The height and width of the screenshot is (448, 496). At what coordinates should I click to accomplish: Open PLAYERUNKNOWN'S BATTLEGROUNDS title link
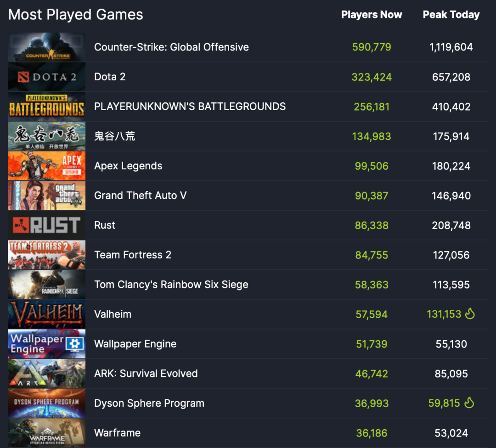tap(190, 106)
